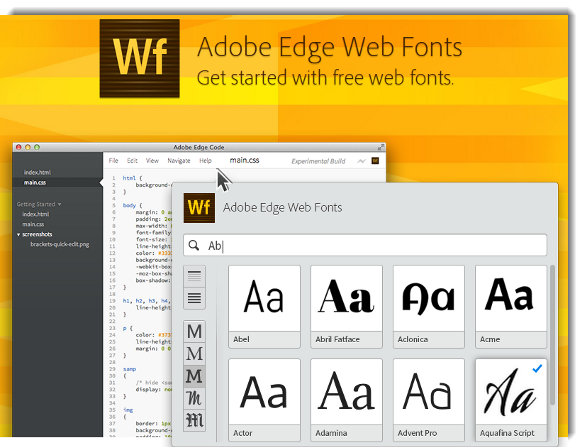Select the blackletter M classification filter
This screenshot has width=583, height=447.
click(194, 421)
